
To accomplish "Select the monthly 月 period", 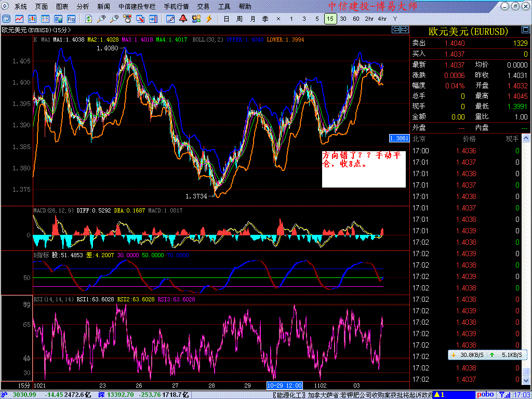I will tap(252, 19).
